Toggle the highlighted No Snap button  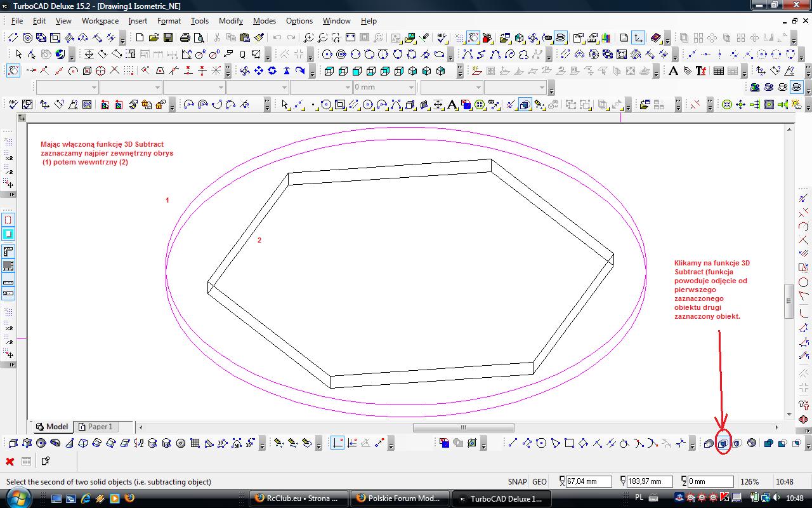coord(13,70)
